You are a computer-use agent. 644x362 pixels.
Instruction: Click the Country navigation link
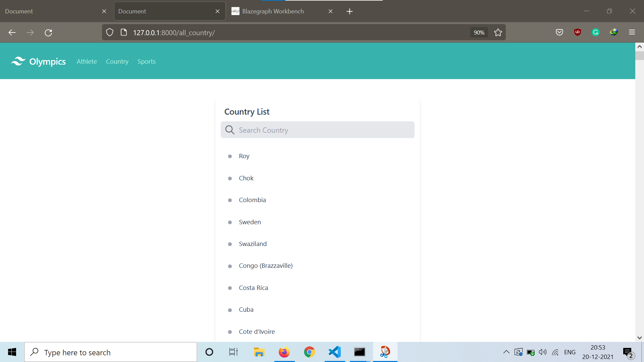[x=117, y=61]
